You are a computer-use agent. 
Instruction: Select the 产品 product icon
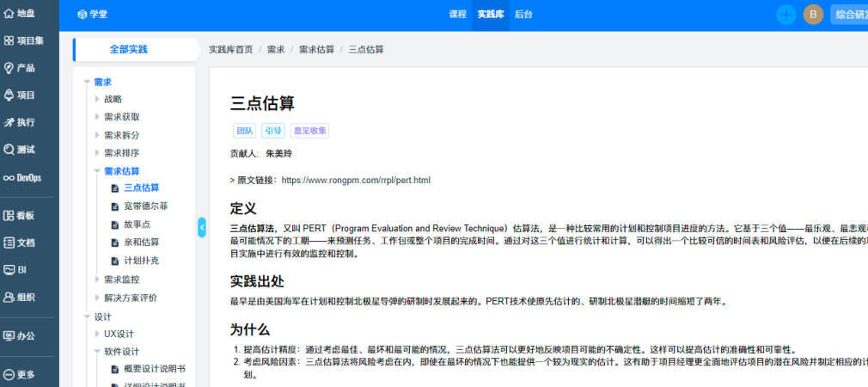point(9,68)
